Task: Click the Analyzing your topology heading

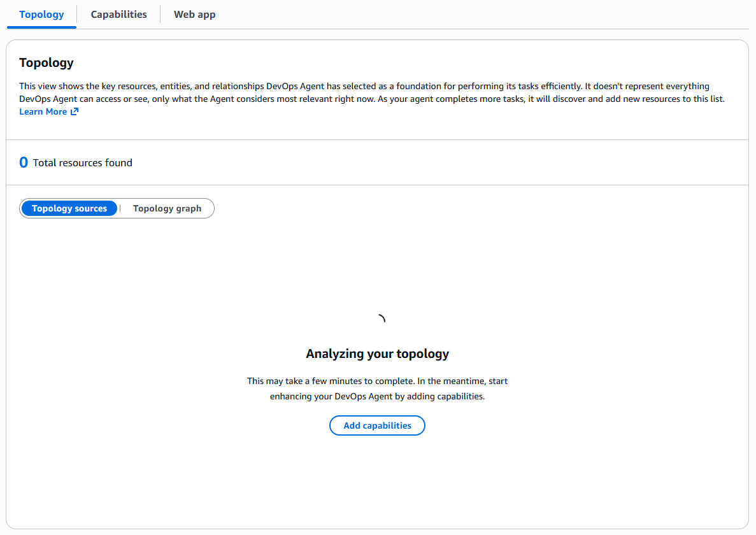Action: tap(377, 353)
